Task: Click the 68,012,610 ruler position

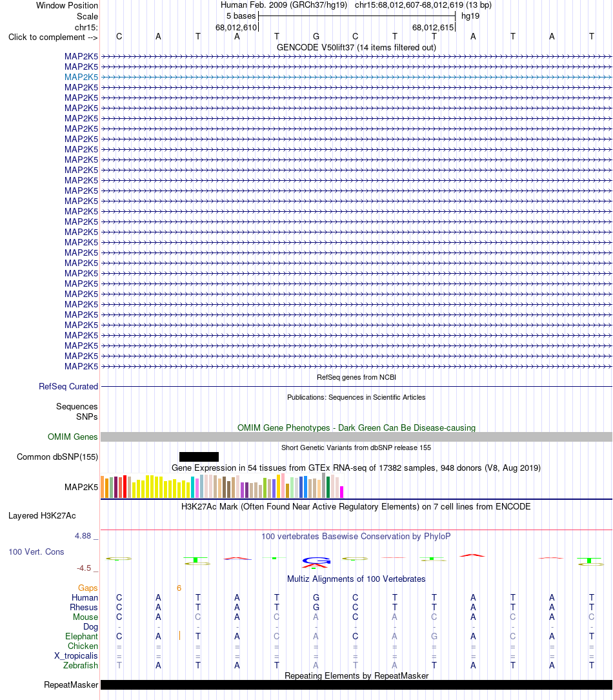Action: coord(236,27)
